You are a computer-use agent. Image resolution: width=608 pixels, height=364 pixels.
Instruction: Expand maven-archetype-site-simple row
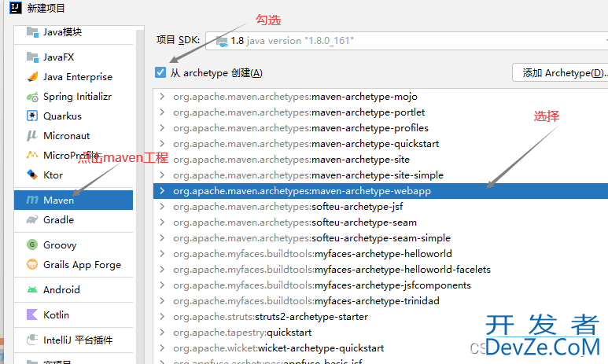coord(162,175)
